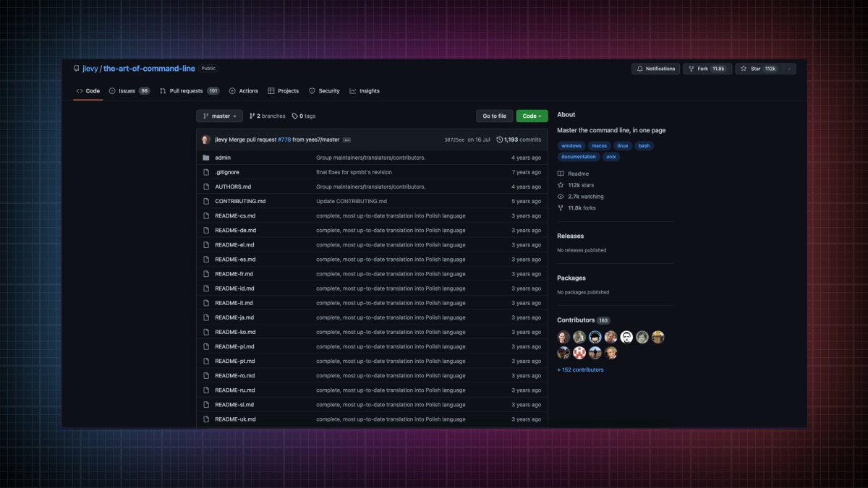Screen dimensions: 868x488
Task: Open the Contributors 163 heading
Action: pos(584,320)
